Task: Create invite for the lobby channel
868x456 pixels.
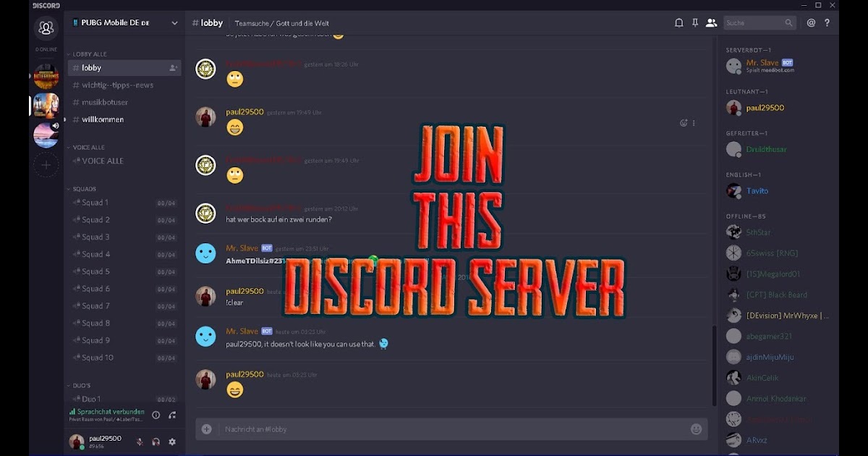Action: tap(173, 68)
